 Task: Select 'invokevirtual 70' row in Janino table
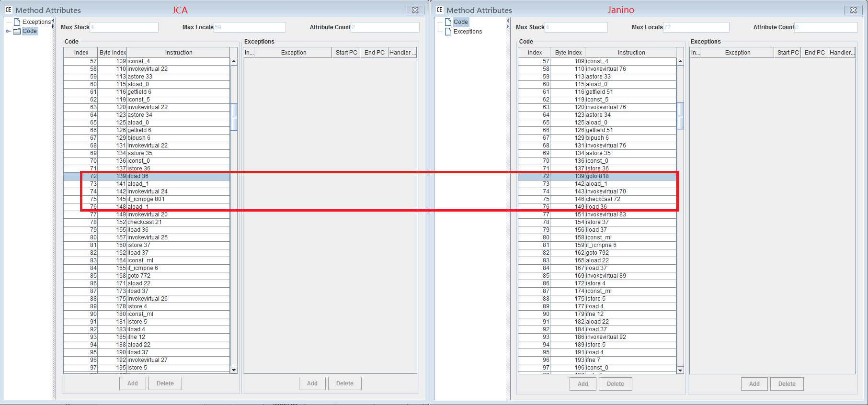[x=597, y=191]
